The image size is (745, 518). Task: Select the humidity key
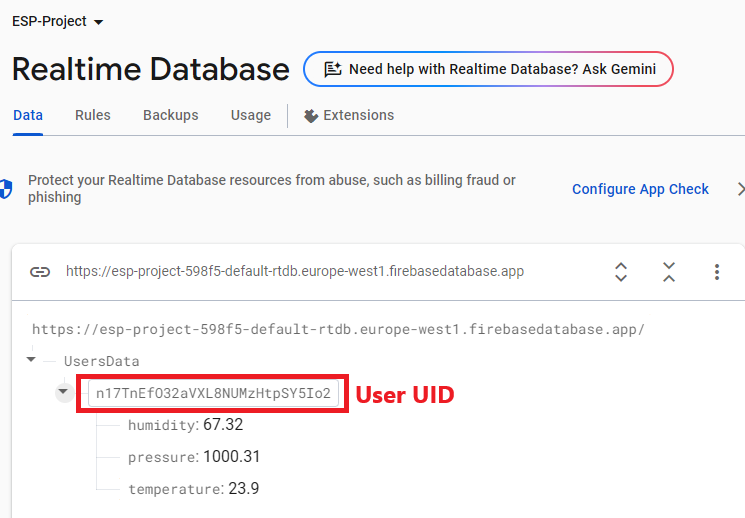[x=162, y=425]
